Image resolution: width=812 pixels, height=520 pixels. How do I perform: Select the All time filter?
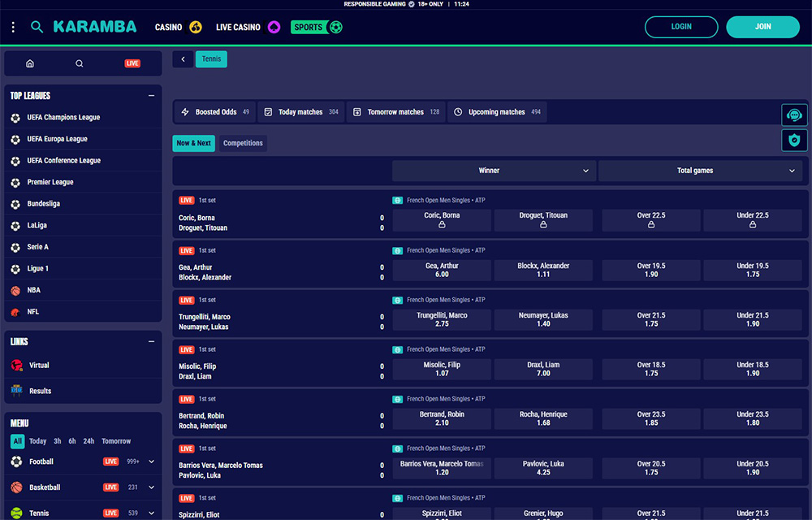pyautogui.click(x=18, y=441)
